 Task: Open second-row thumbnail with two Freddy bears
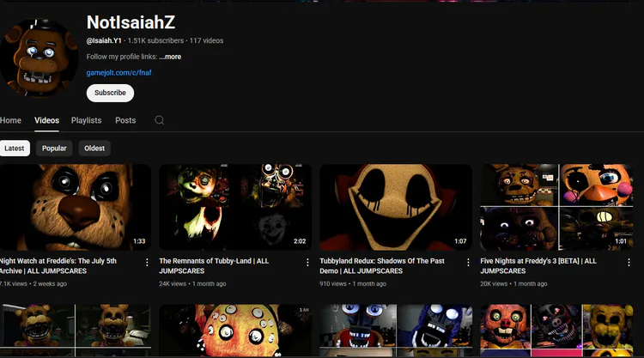pyautogui.click(x=76, y=331)
